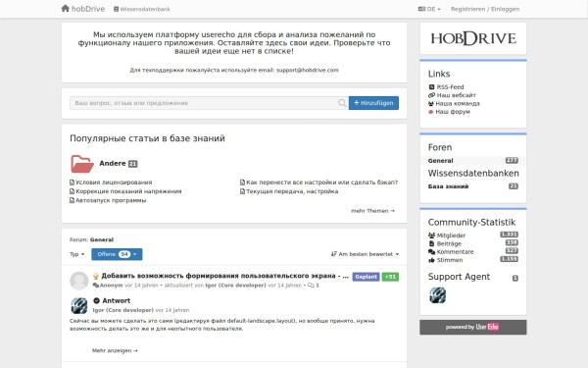Open the Наша команда link
The image size is (588, 368).
point(458,103)
